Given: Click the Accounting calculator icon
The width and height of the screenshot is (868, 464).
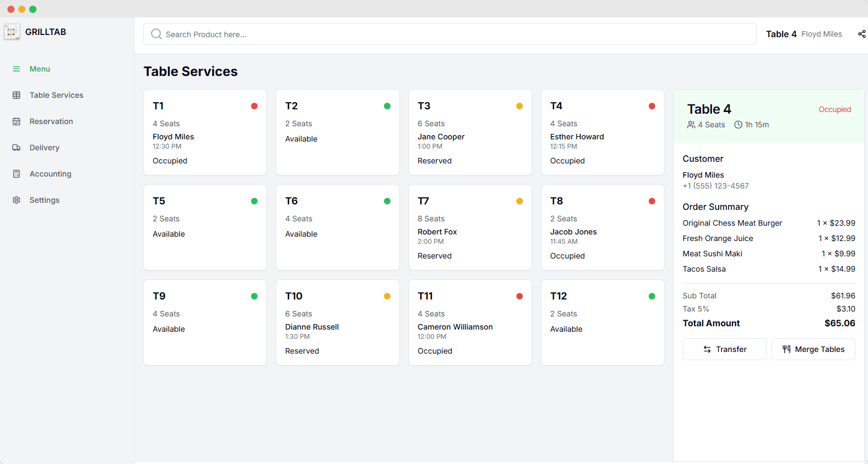Looking at the screenshot, I should point(16,174).
